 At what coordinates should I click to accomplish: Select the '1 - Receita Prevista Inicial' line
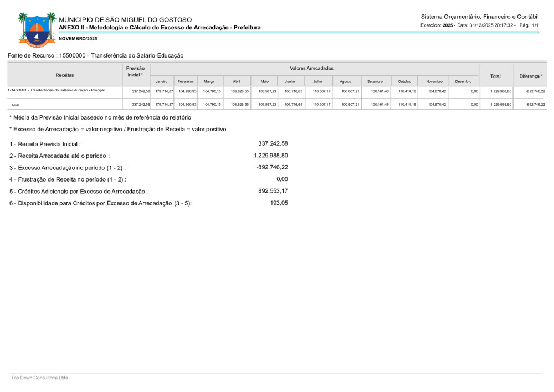(45, 144)
